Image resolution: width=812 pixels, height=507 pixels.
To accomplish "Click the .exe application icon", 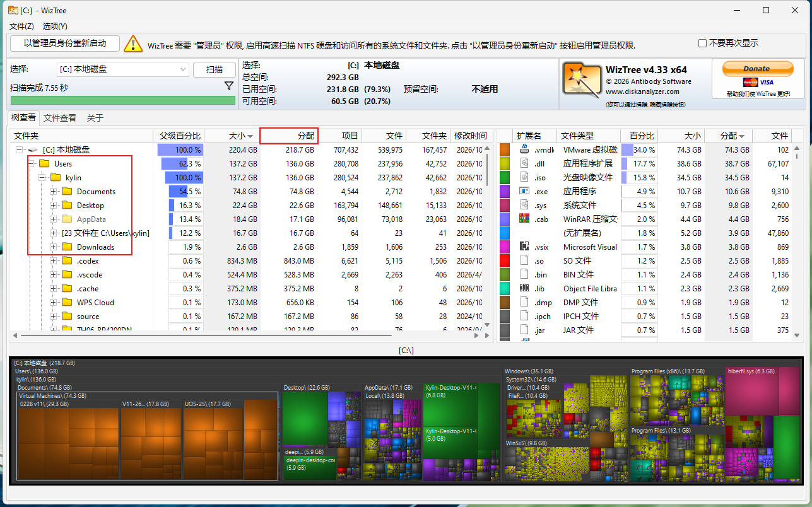I will pos(524,191).
